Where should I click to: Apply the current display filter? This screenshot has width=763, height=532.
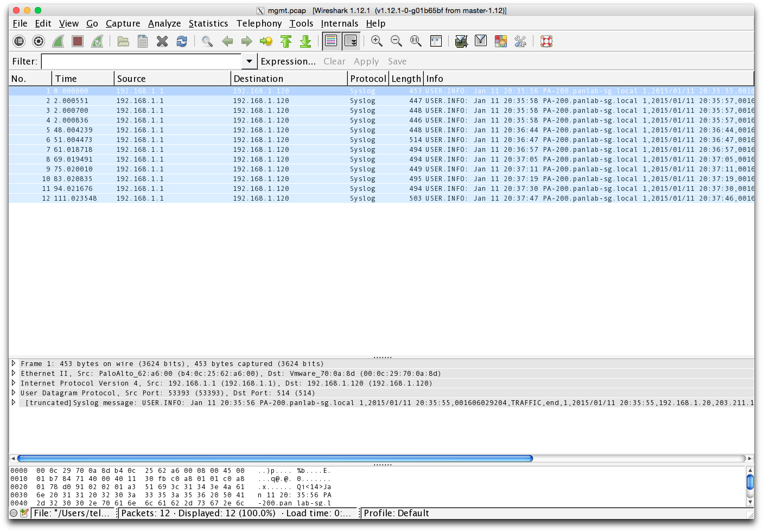pyautogui.click(x=366, y=61)
